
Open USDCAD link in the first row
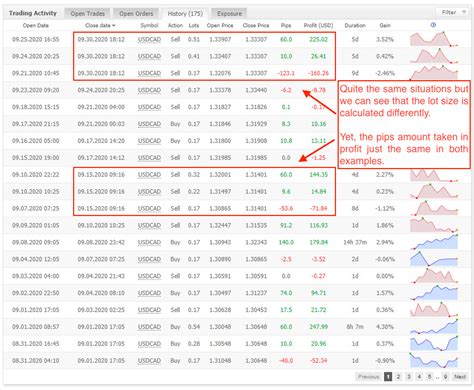pyautogui.click(x=149, y=39)
